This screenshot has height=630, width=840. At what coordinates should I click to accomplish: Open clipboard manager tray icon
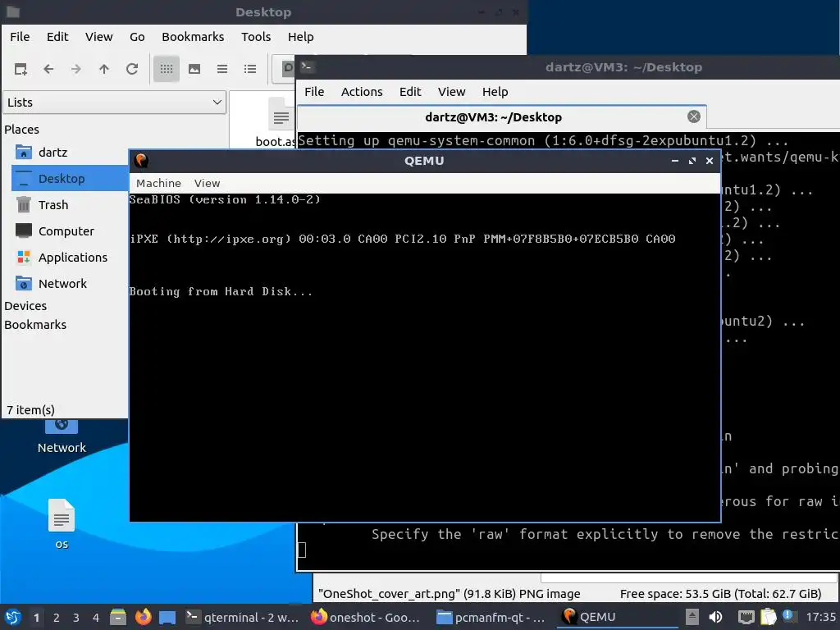point(768,617)
